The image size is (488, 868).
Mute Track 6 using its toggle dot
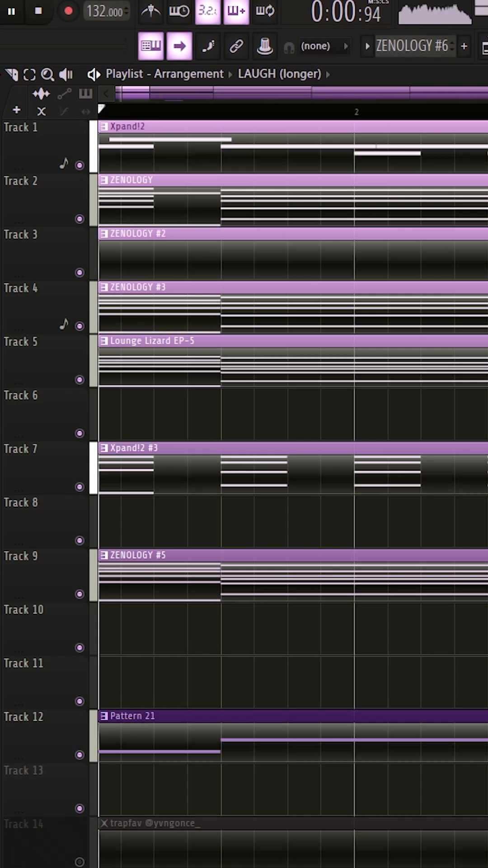80,434
